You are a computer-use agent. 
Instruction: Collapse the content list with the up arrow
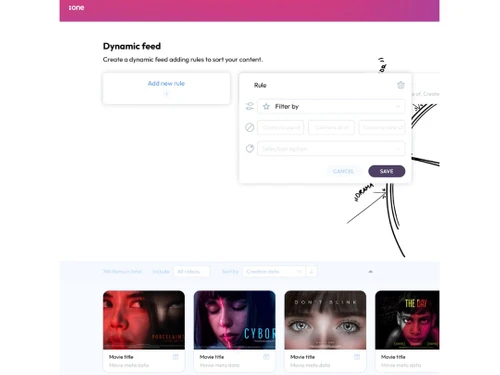370,271
